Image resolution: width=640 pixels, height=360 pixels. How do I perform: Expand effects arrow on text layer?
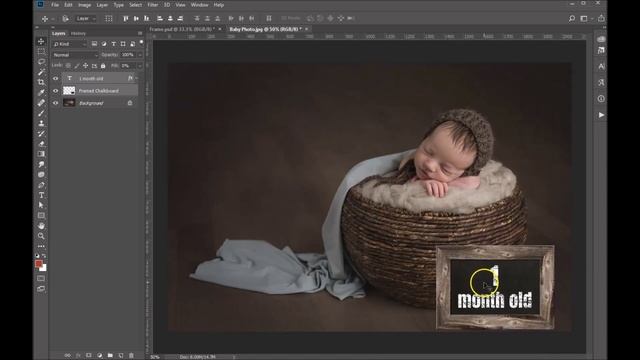click(136, 78)
